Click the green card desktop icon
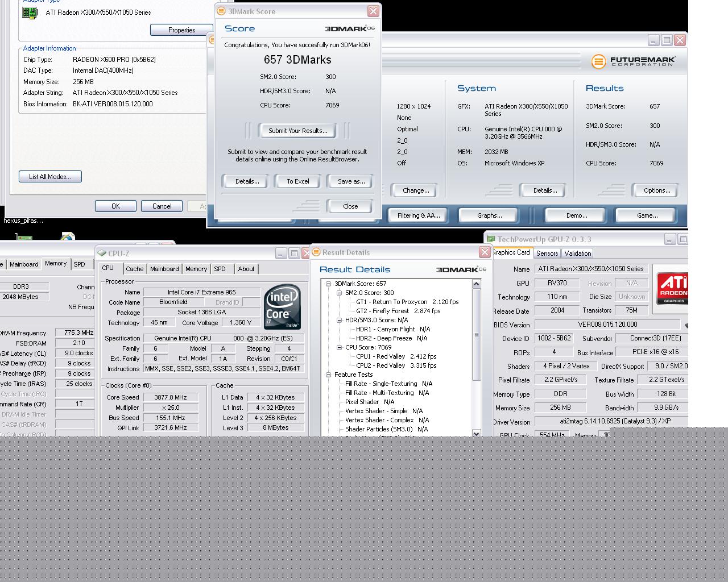This screenshot has width=728, height=582. pos(23,237)
